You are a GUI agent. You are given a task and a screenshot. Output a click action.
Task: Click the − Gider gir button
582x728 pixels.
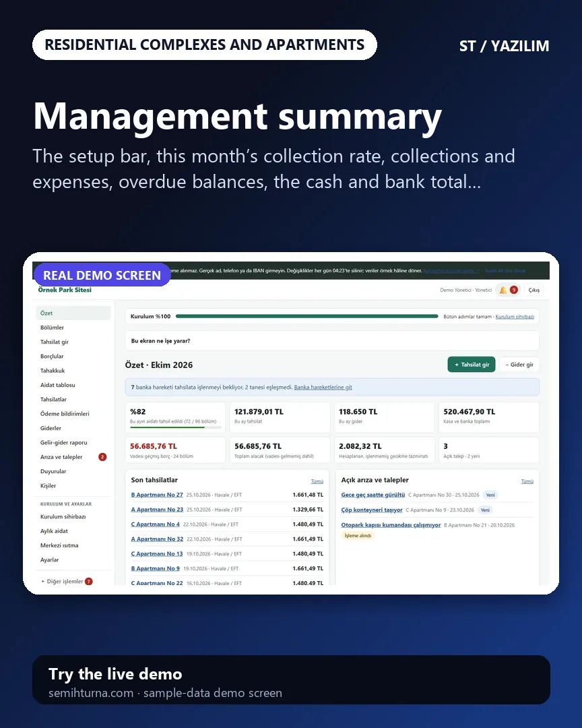click(519, 365)
